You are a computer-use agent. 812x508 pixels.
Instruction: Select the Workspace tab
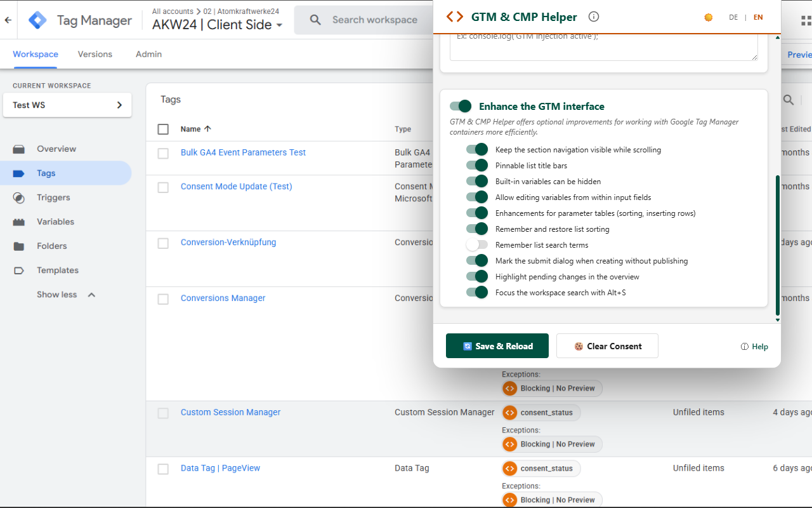[36, 54]
